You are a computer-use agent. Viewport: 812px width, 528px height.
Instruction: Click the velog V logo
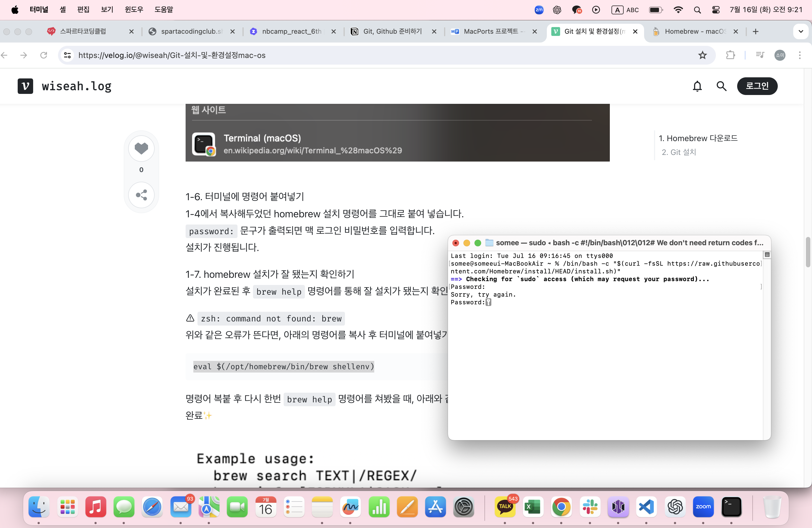[25, 86]
